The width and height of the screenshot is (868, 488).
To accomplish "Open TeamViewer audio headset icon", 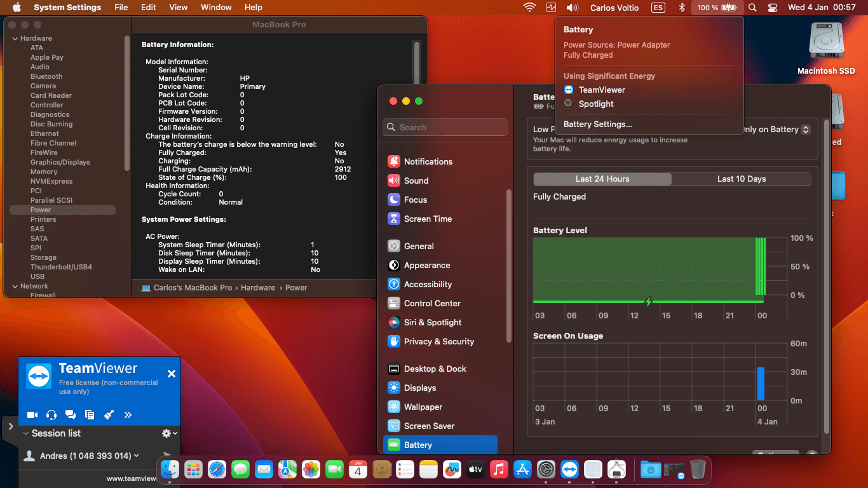I will (51, 415).
